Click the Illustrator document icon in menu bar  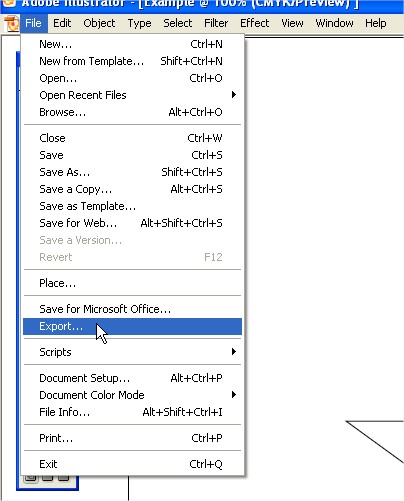12,23
